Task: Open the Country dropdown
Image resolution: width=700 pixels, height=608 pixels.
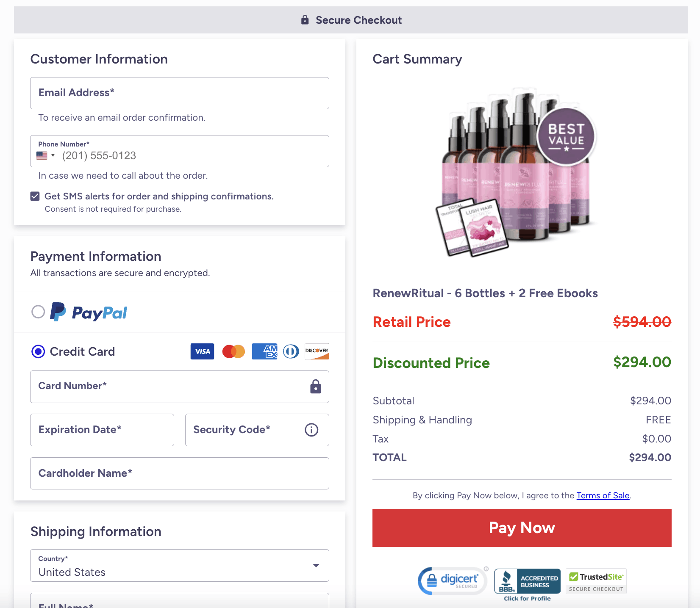Action: click(315, 565)
